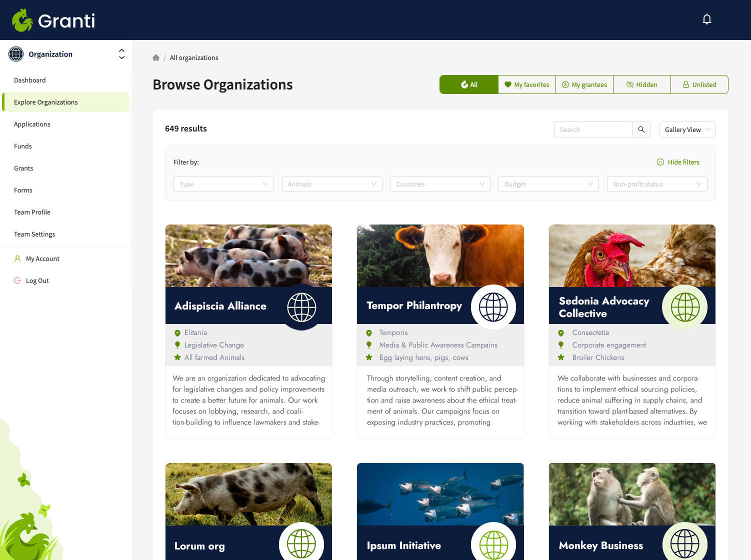Toggle Hide filters in the filter panel
Screen dimensions: 751x560
[x=678, y=162]
